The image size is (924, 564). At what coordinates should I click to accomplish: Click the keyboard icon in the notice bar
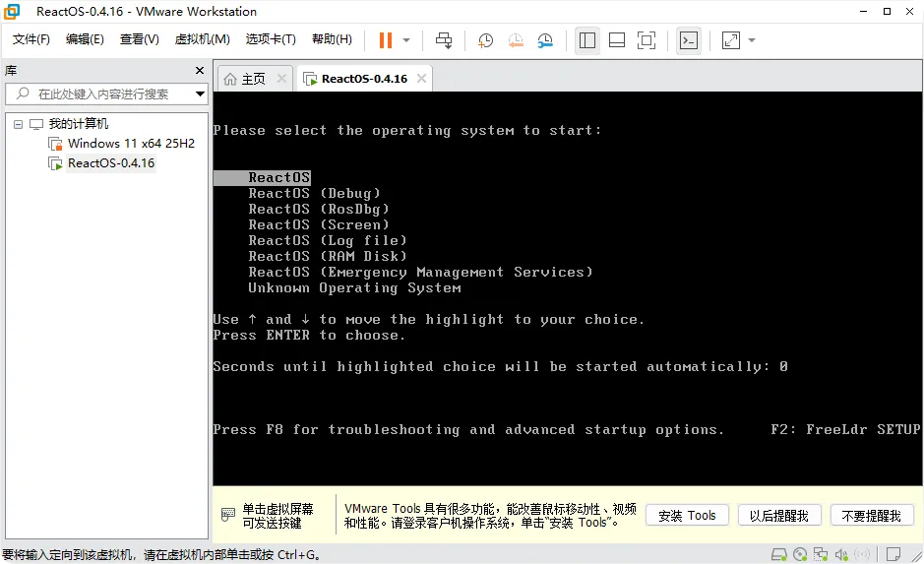(x=228, y=515)
